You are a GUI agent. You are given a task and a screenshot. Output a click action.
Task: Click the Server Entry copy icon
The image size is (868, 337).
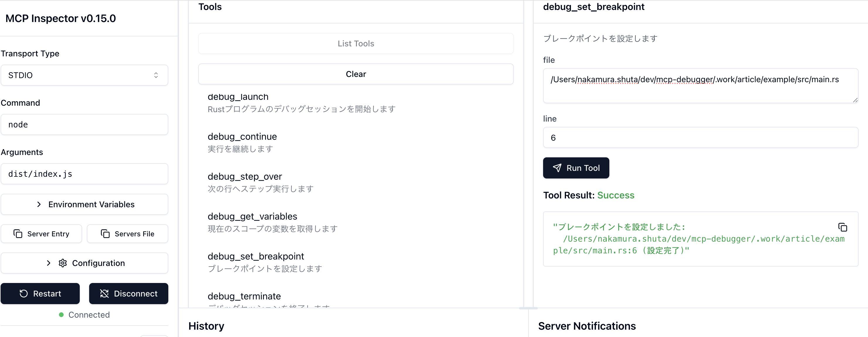pos(18,234)
